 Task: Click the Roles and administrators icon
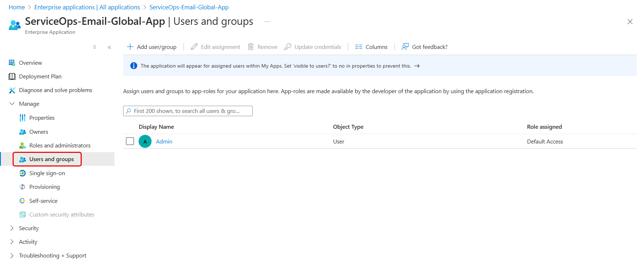(x=22, y=146)
